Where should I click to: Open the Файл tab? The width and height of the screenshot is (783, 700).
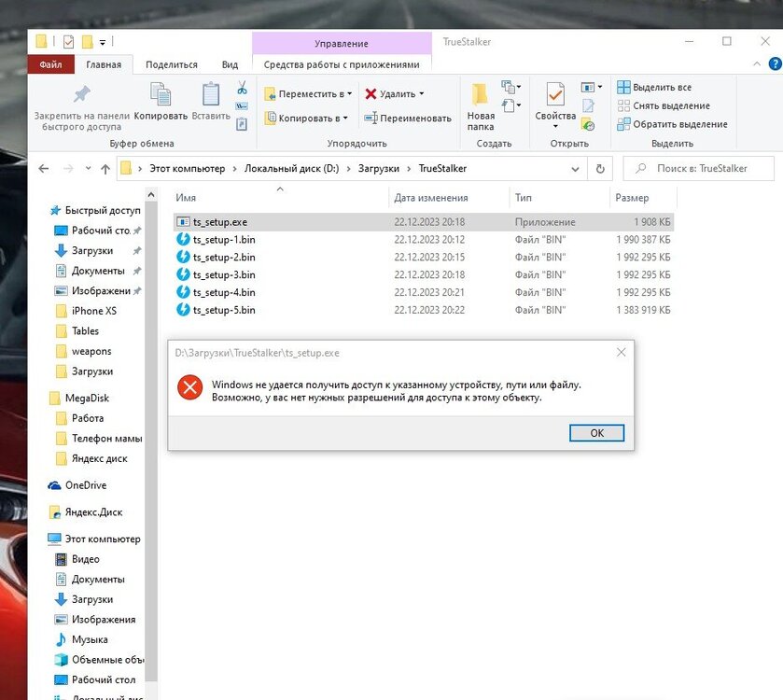[50, 64]
